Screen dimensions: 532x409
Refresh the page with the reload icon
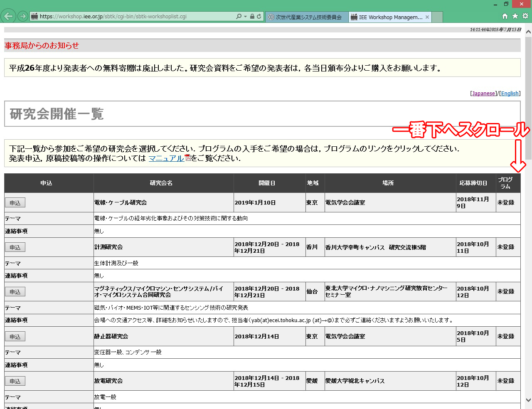click(259, 16)
